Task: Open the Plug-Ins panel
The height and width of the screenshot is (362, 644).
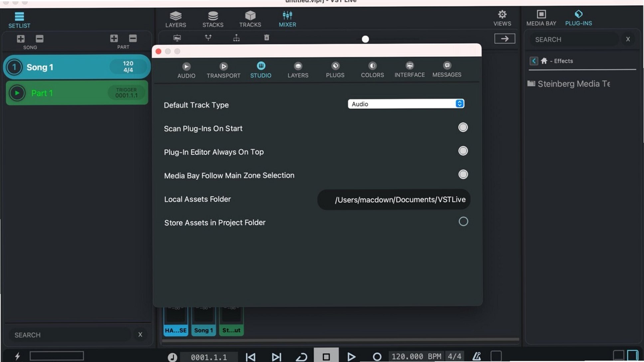Action: coord(578,18)
